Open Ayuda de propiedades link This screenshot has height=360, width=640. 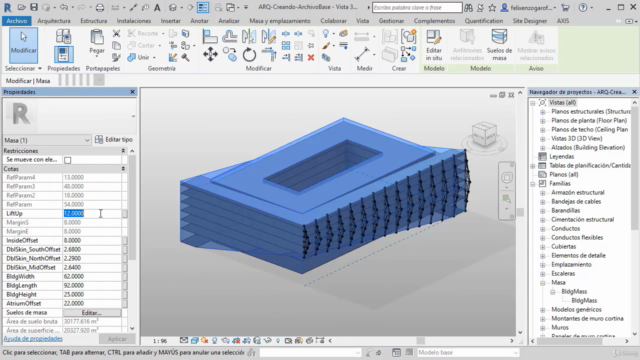[x=33, y=339]
